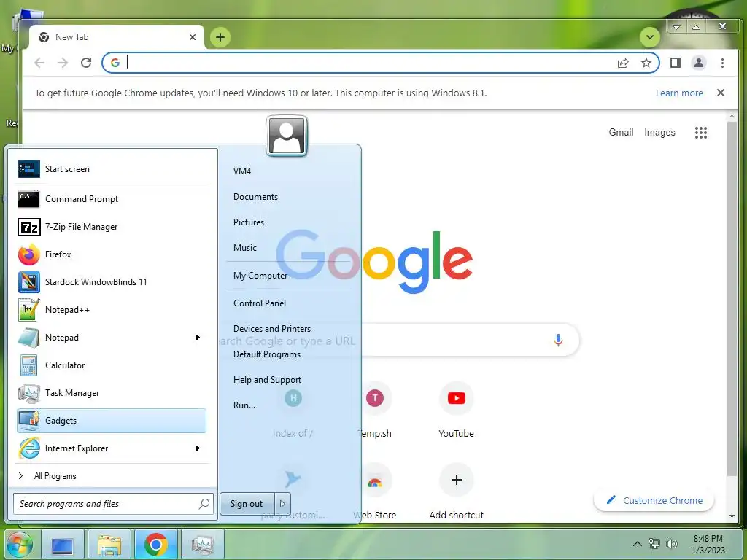The width and height of the screenshot is (747, 560).
Task: Open YouTube shortcut tile
Action: (x=457, y=410)
